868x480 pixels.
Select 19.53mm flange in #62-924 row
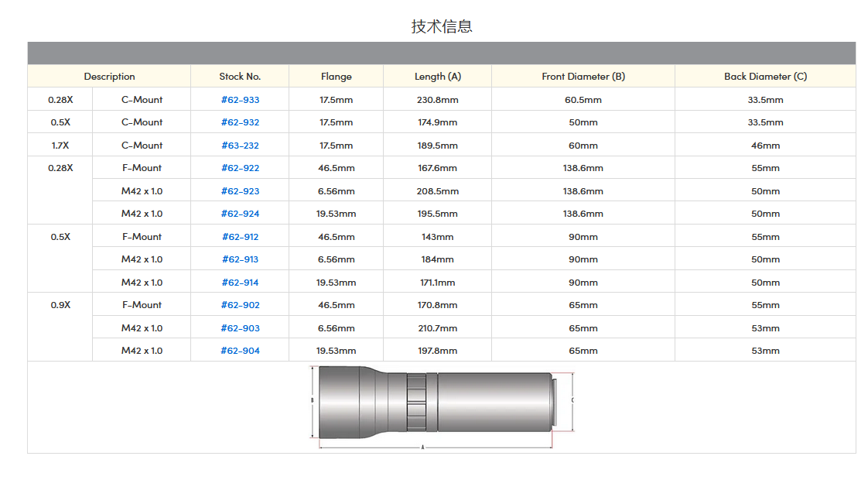click(x=336, y=214)
